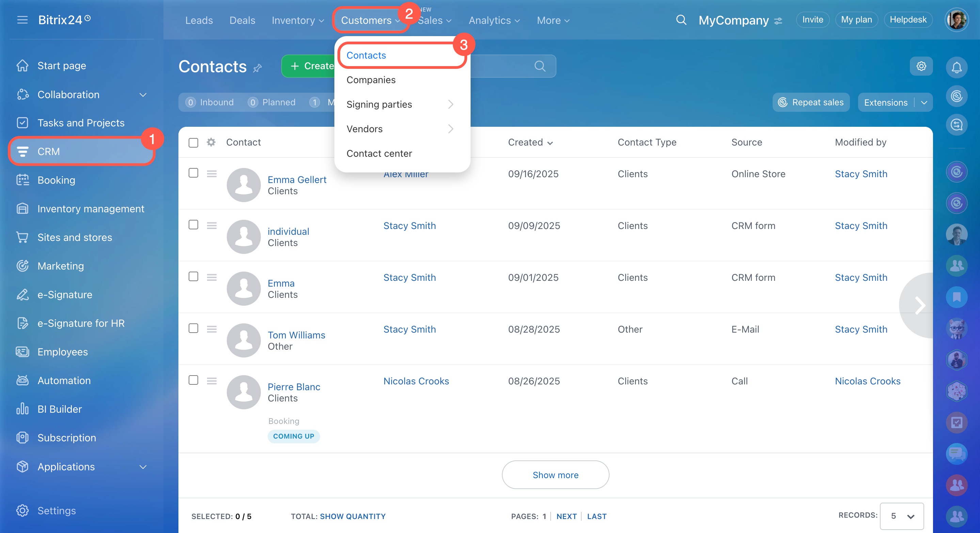Check the Pierre Blanc row checkbox
This screenshot has height=533, width=980.
pyautogui.click(x=193, y=380)
